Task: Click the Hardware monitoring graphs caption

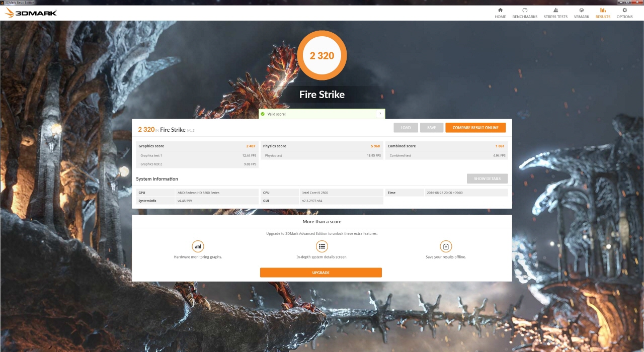Action: pyautogui.click(x=198, y=257)
